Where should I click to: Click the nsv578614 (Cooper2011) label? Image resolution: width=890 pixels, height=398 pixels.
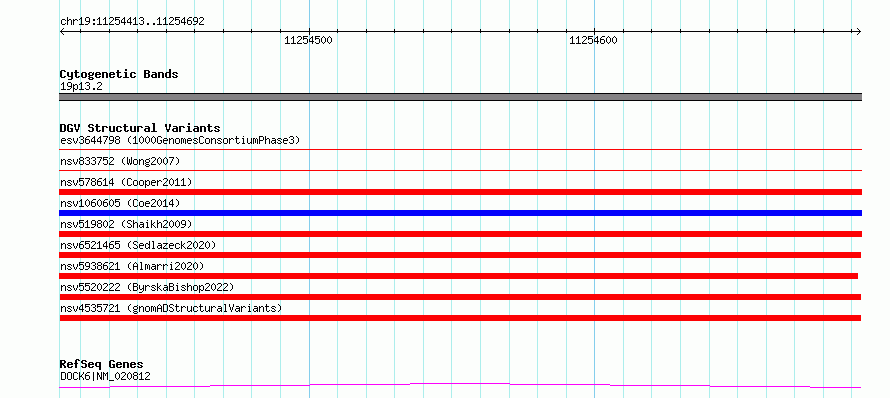click(x=126, y=182)
